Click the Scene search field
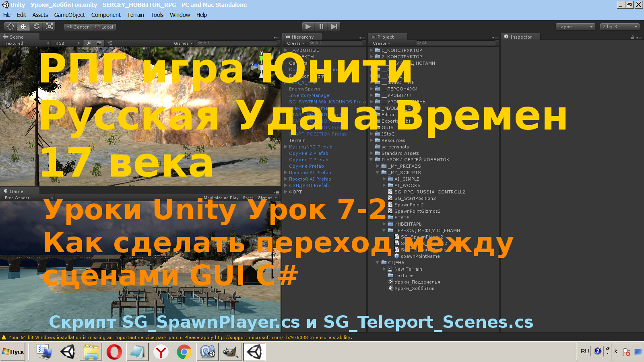The width and height of the screenshot is (644, 362). (237, 43)
